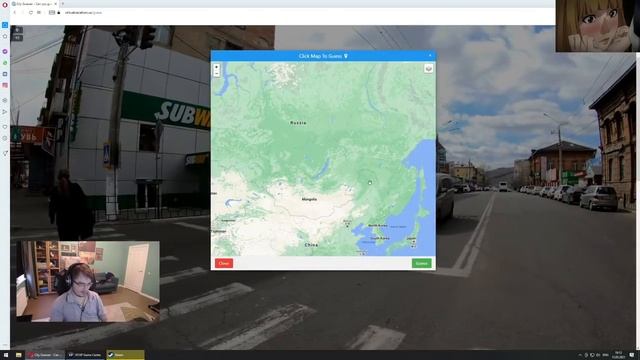
Task: Open new browser tab with plus
Action: [62, 4]
